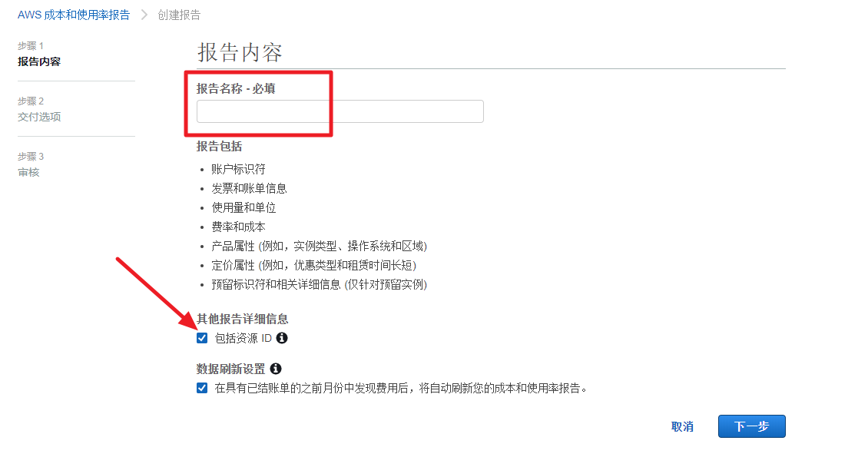Image resolution: width=868 pixels, height=467 pixels.
Task: Click the 下一步 button
Action: [x=751, y=426]
